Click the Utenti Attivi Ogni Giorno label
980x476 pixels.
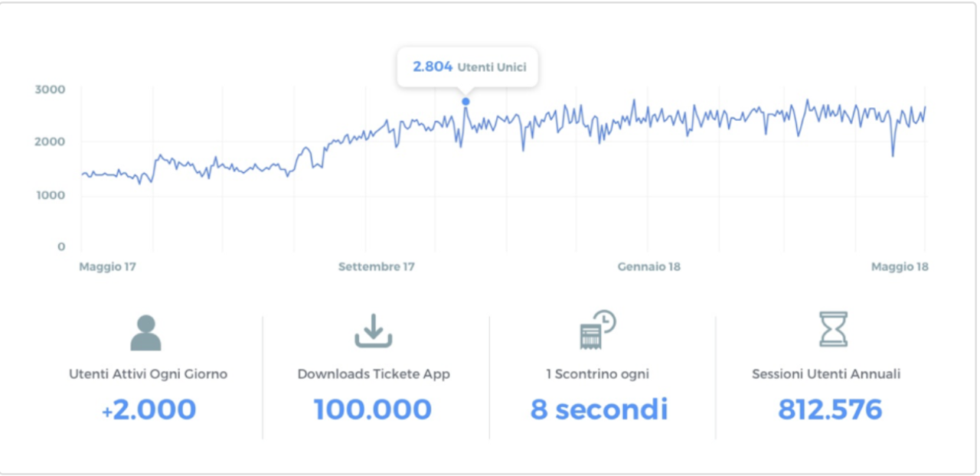148,374
